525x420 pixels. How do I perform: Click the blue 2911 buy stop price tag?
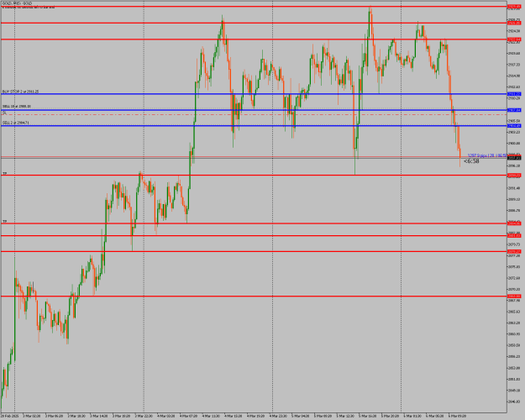(x=514, y=94)
